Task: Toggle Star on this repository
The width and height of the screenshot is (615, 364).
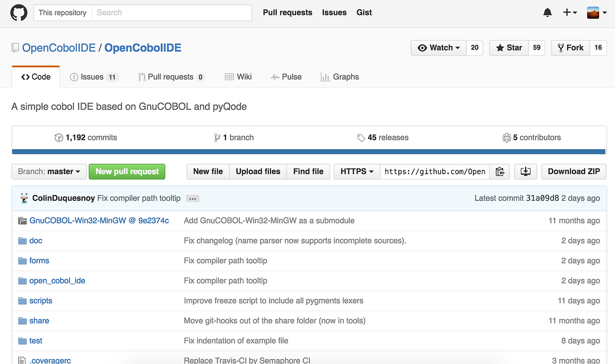Action: 509,48
